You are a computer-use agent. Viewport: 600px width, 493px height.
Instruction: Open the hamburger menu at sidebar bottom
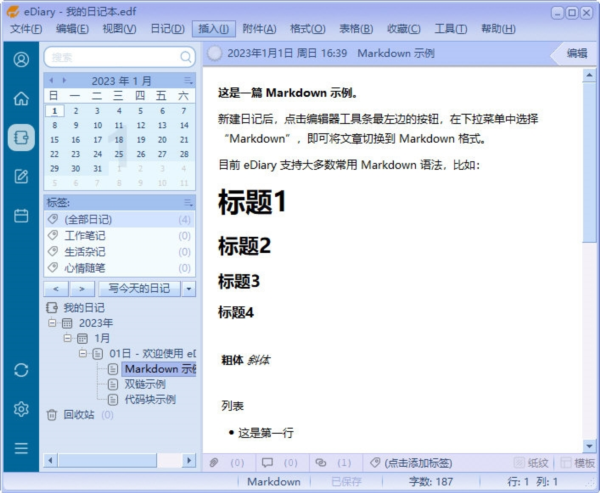21,448
